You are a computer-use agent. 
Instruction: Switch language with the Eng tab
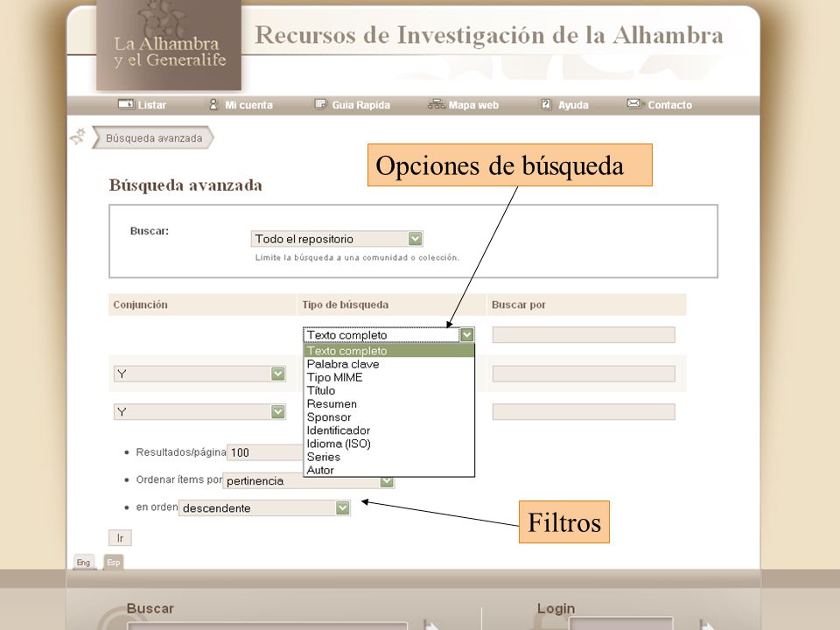coord(84,562)
